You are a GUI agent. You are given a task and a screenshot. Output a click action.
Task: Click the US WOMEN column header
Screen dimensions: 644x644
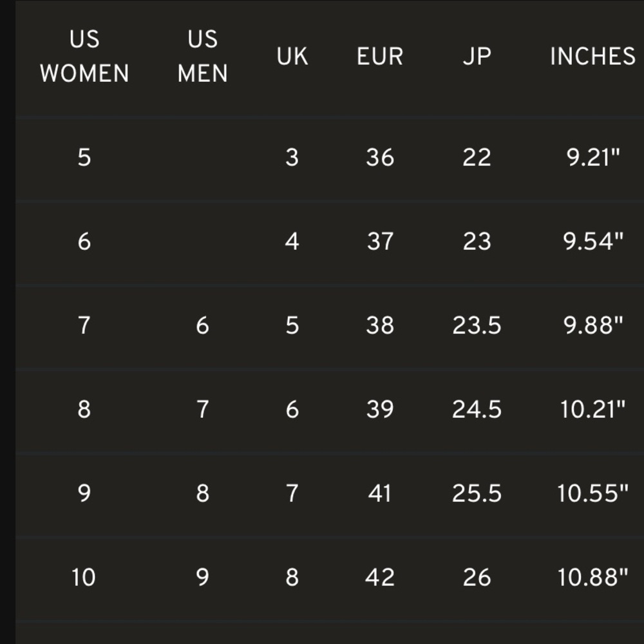(x=84, y=57)
